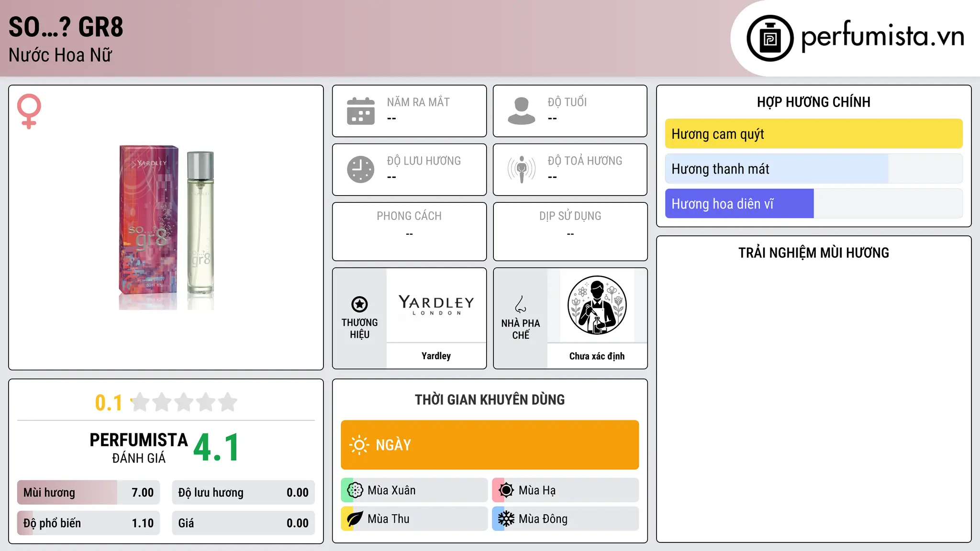Click the SO...? GR8 page title
This screenshot has width=980, height=551.
(66, 27)
